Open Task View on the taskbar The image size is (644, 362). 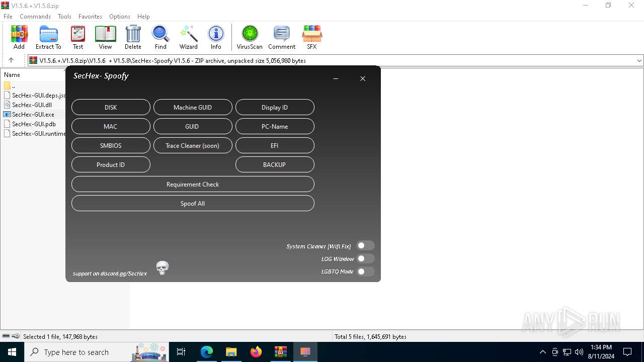[181, 352]
